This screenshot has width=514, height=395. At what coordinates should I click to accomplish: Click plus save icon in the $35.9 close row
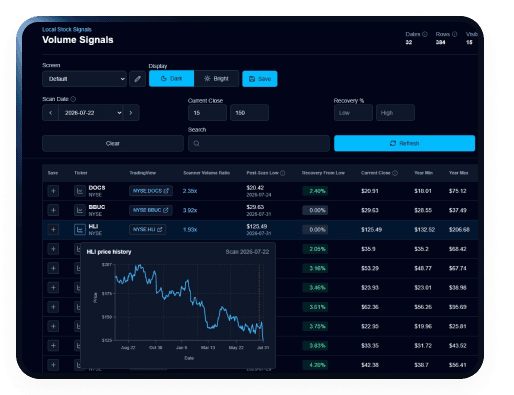point(53,249)
